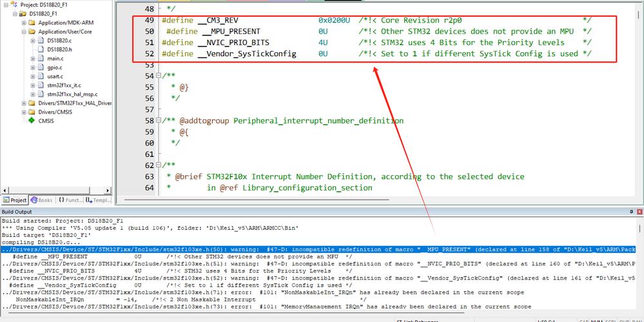
Task: Click the main.c file icon
Action: [x=41, y=58]
